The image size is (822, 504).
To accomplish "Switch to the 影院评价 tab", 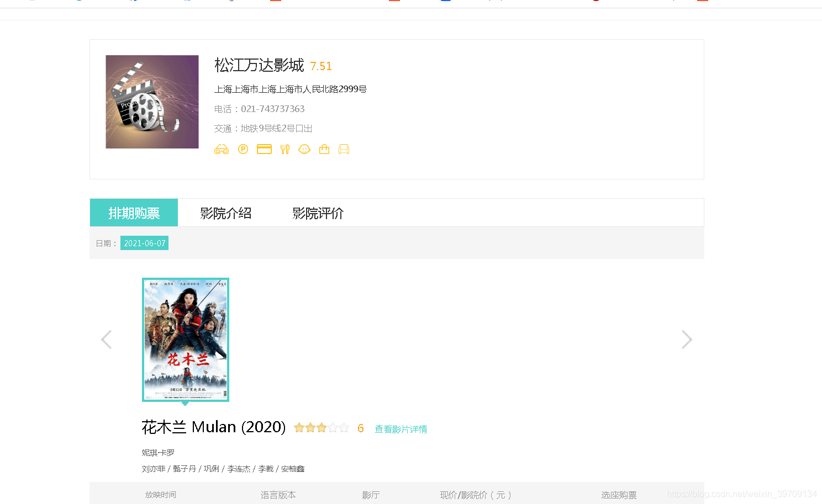I will coord(318,213).
